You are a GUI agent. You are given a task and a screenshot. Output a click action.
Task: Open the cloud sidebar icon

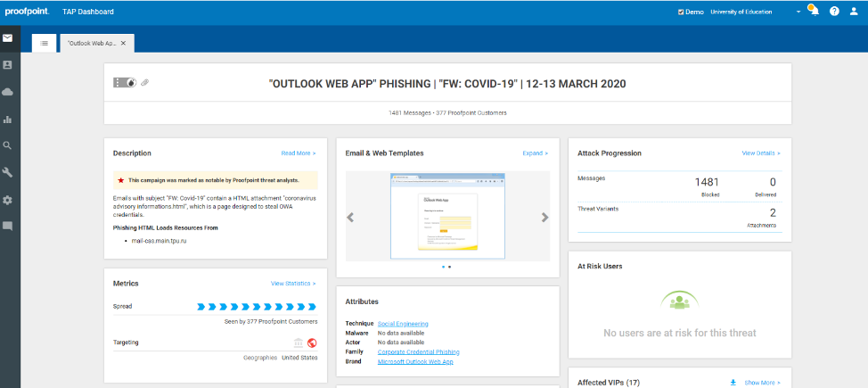(7, 92)
